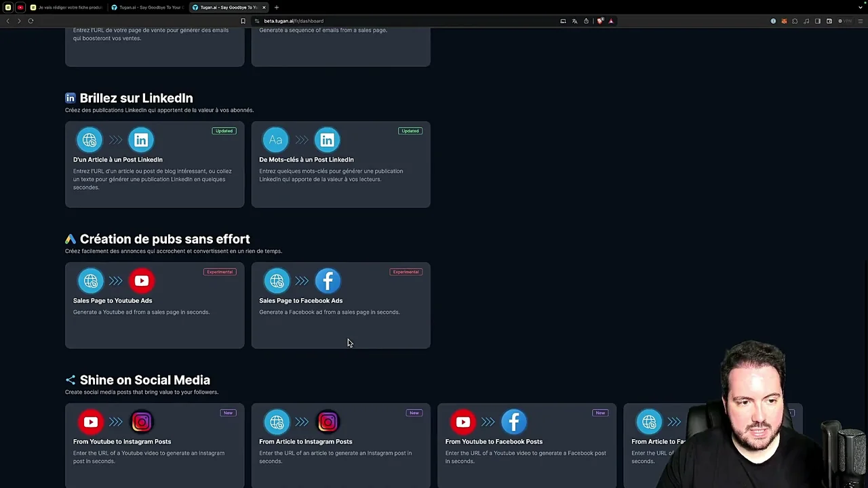Click New badge on From Youtube to Facebook Posts card
The width and height of the screenshot is (868, 488).
(x=600, y=413)
